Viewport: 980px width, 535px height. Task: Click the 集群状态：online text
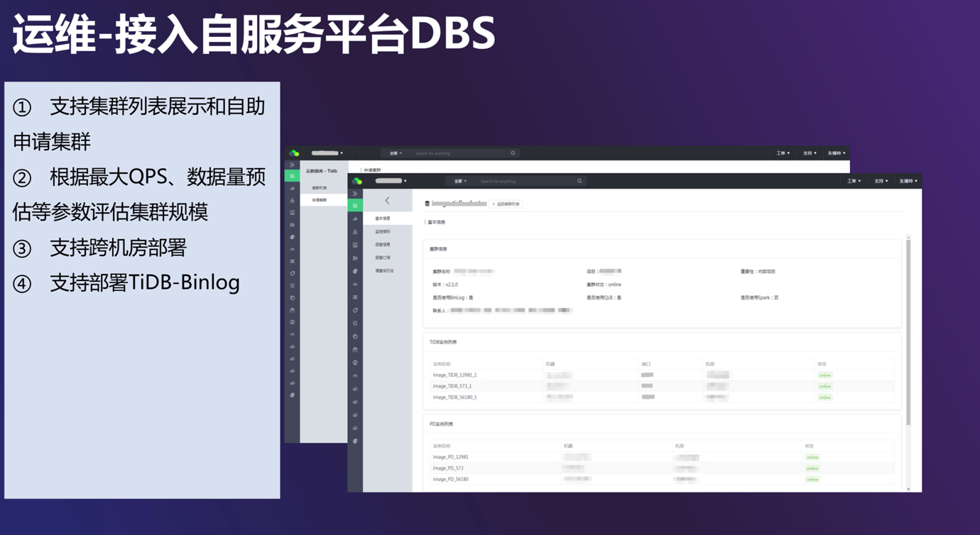(604, 285)
